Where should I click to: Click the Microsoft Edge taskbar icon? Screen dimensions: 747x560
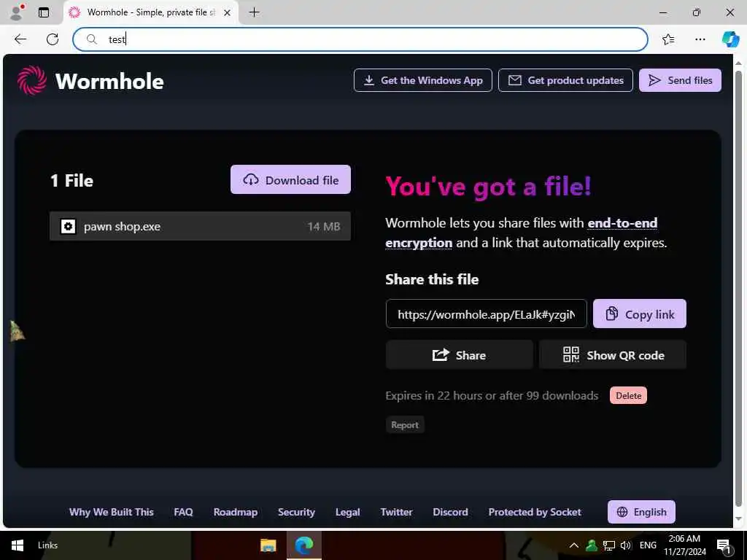click(304, 545)
